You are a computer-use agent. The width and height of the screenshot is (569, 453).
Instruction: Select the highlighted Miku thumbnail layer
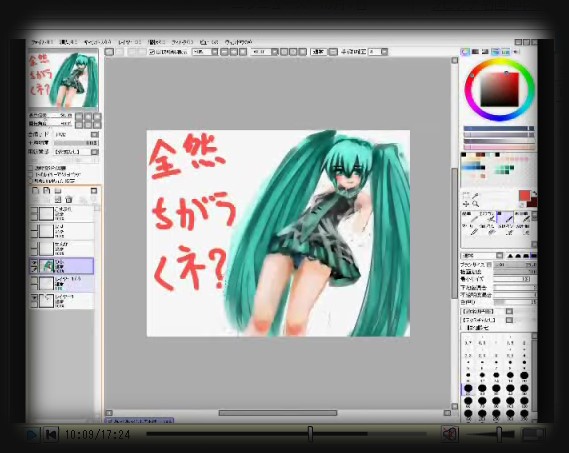62,266
